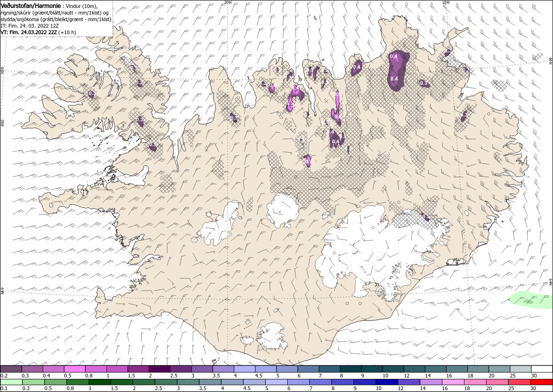Click upper legend teal swatch starting at 12
Viewport: 553px width, 392px height.
tap(414, 369)
